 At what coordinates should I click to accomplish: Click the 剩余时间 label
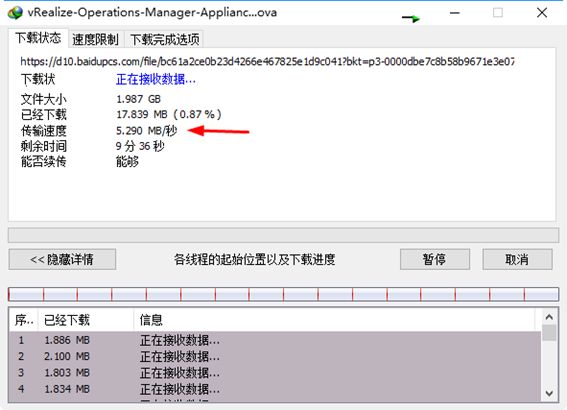[x=44, y=146]
